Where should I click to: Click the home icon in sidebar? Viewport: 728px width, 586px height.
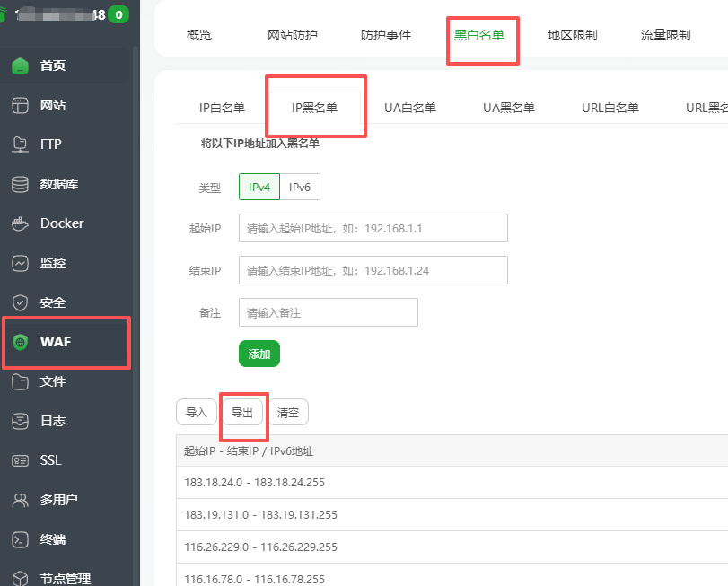pos(20,66)
